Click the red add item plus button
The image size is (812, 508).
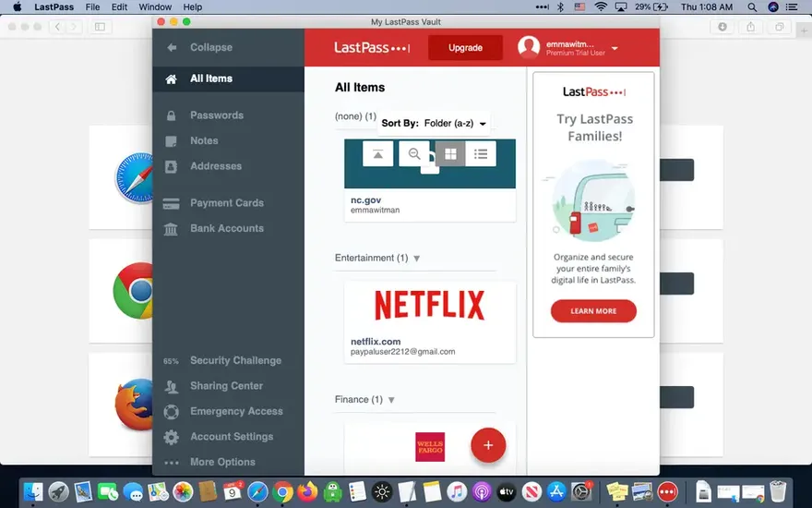click(x=488, y=445)
